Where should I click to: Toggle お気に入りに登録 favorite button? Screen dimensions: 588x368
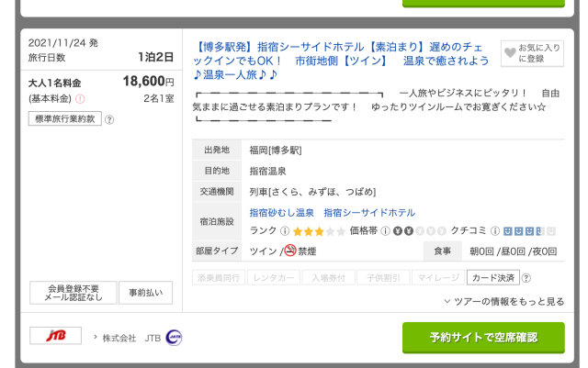pos(532,53)
